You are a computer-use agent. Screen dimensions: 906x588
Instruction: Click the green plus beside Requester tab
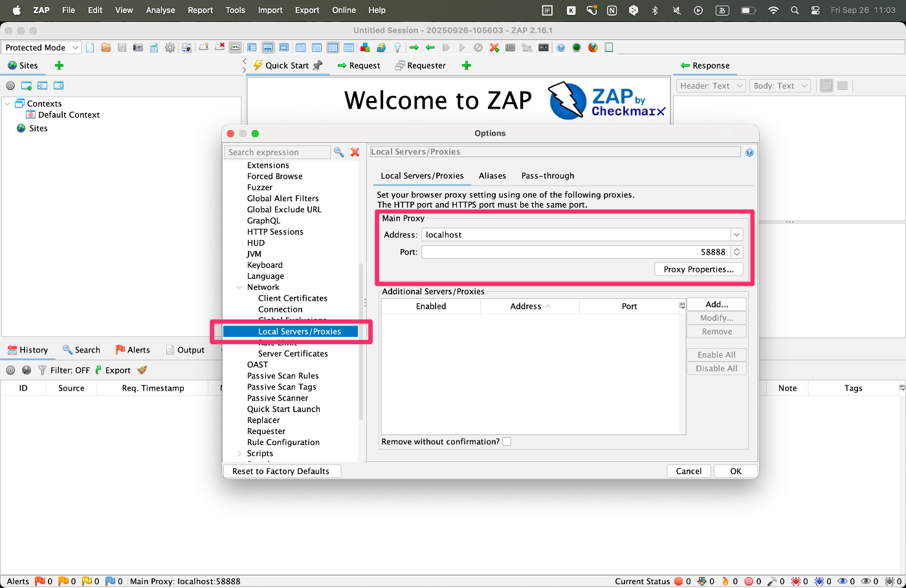coord(467,65)
